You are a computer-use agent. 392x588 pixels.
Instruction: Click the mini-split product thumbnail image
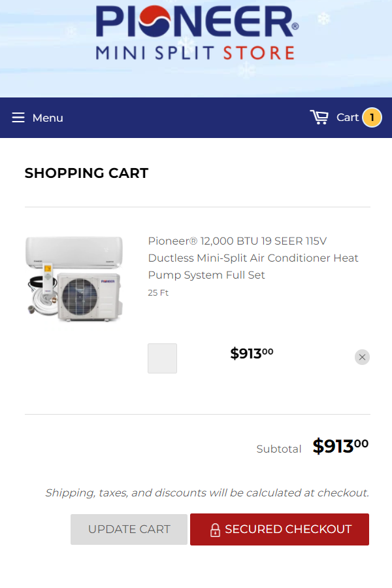point(74,279)
